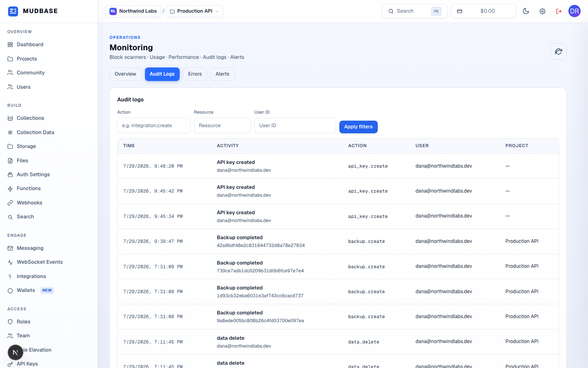Focus the User ID filter field
Viewport: 588px width, 368px height.
click(x=295, y=126)
